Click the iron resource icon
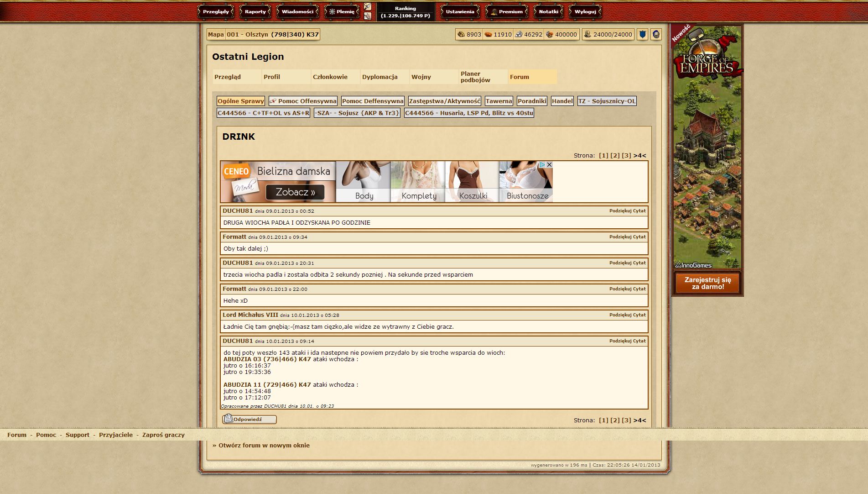868x494 pixels. 519,34
